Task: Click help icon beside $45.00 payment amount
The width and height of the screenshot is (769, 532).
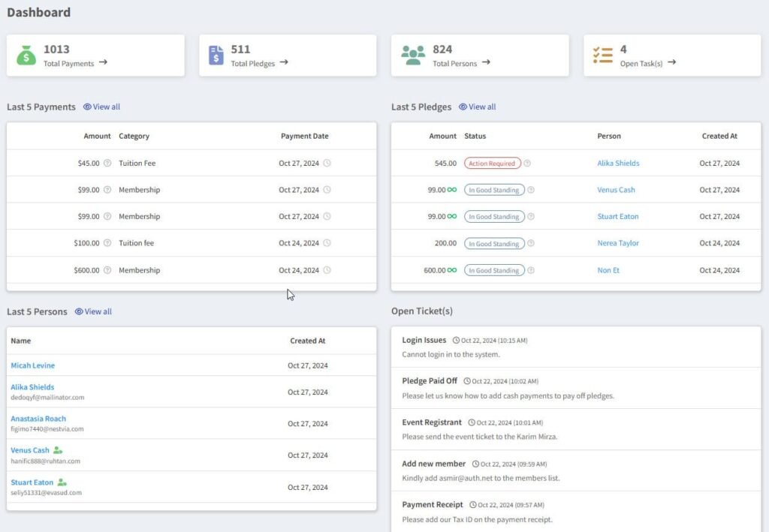Action: point(107,163)
